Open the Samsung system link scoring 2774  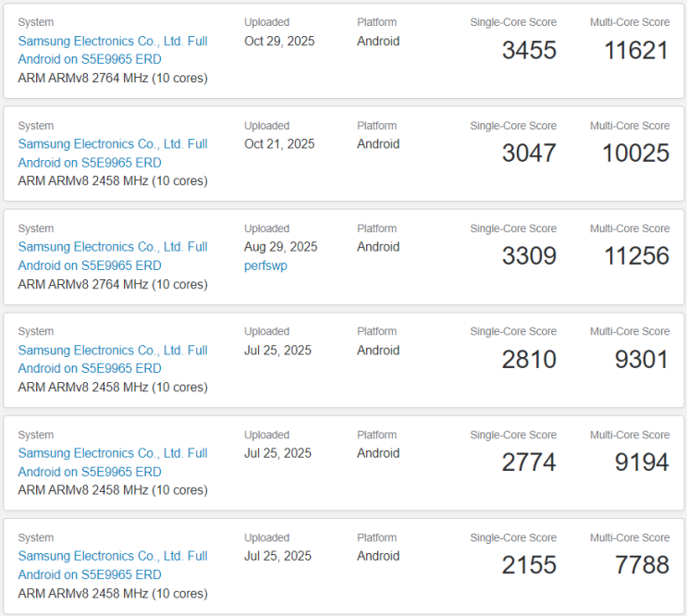point(112,453)
